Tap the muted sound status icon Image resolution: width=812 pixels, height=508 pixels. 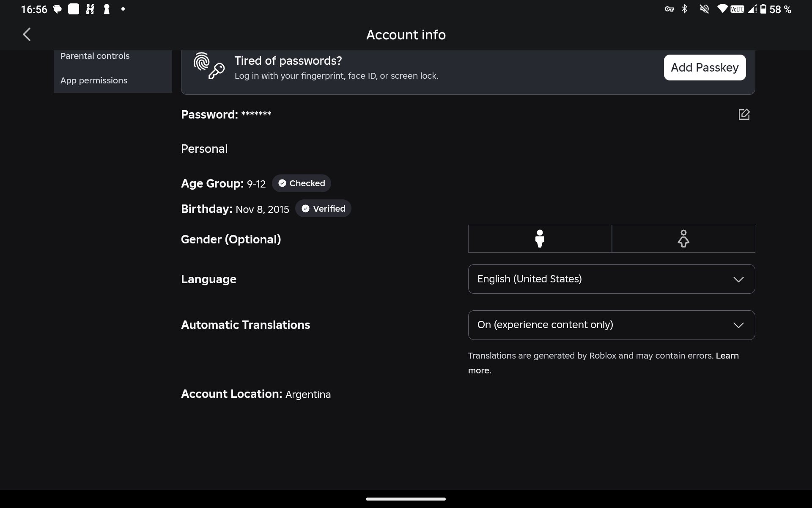pos(704,9)
